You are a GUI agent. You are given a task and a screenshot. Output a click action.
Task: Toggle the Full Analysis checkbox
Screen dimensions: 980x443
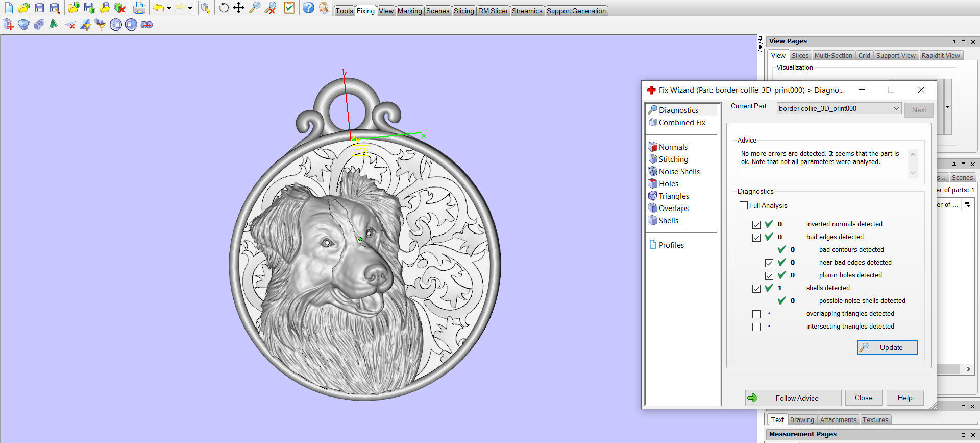(x=744, y=205)
